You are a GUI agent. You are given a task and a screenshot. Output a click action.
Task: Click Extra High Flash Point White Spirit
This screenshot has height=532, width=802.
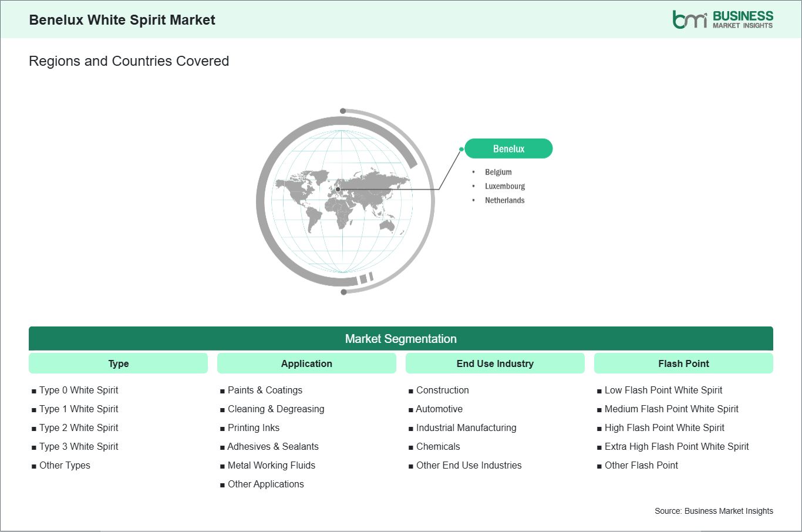(x=677, y=446)
